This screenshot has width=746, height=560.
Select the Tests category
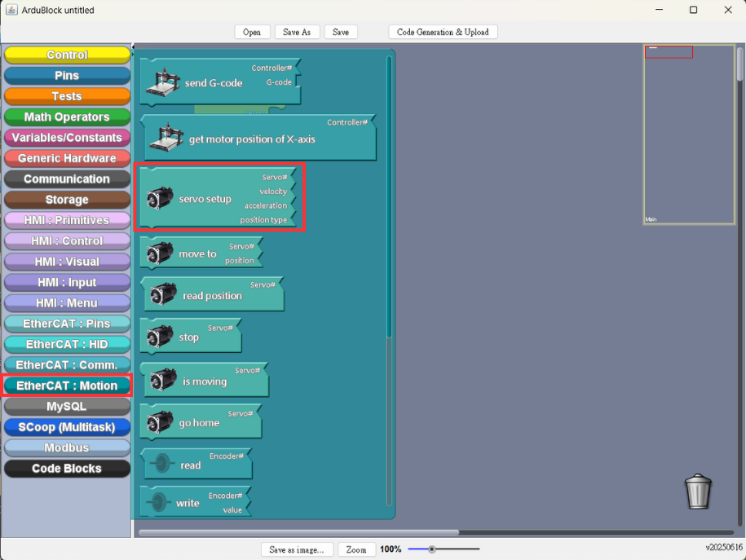(x=67, y=96)
